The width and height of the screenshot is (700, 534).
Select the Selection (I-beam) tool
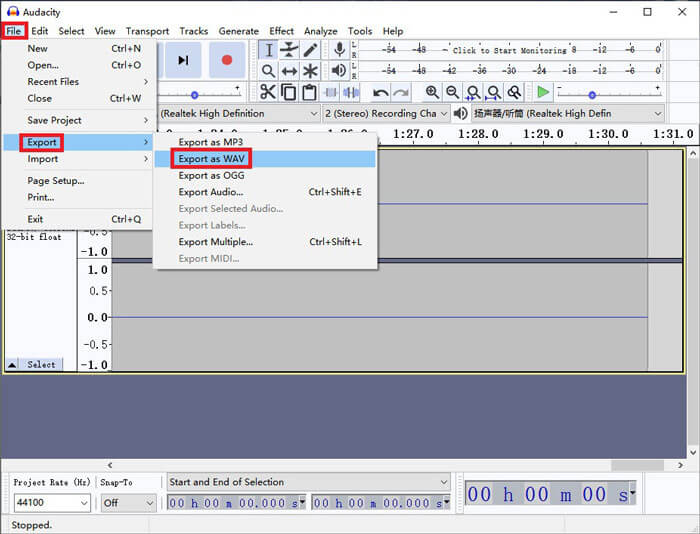(268, 50)
